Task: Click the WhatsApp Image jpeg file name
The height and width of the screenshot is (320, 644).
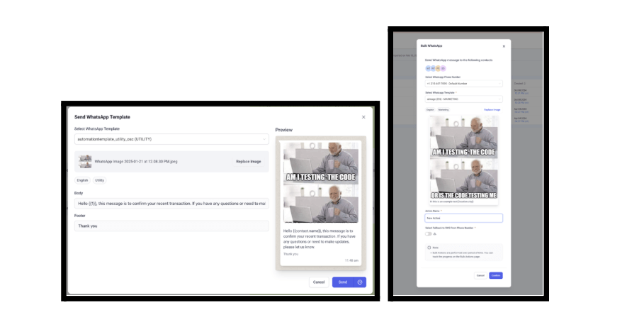Action: pyautogui.click(x=136, y=162)
